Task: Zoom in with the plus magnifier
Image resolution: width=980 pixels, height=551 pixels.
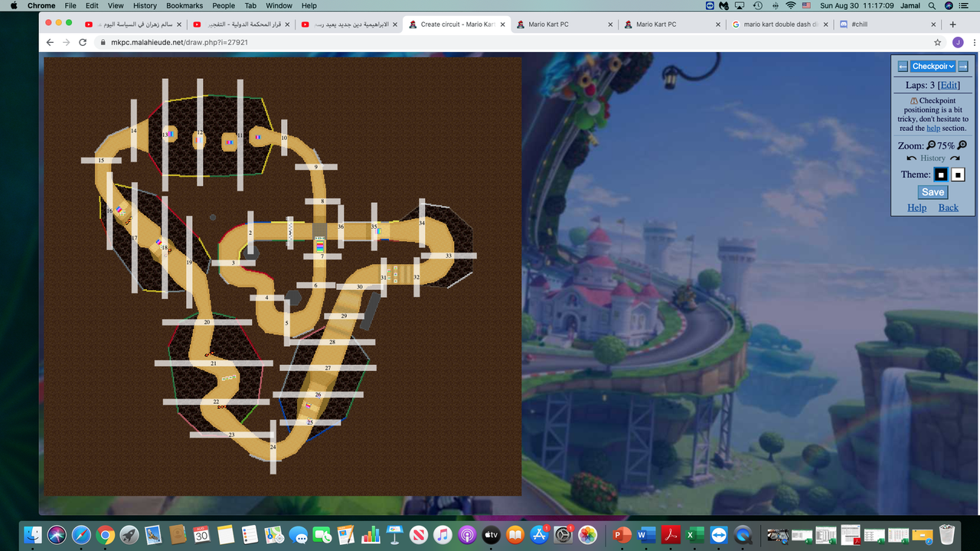Action: 962,145
